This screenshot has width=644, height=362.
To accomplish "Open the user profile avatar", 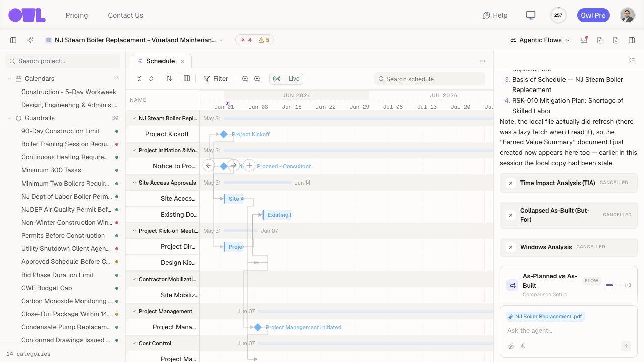I will (x=628, y=15).
